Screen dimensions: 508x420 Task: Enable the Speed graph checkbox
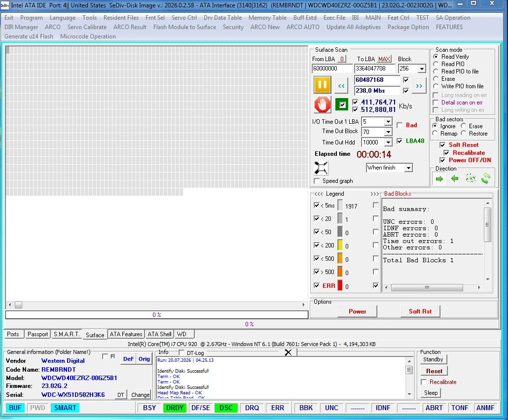click(317, 181)
